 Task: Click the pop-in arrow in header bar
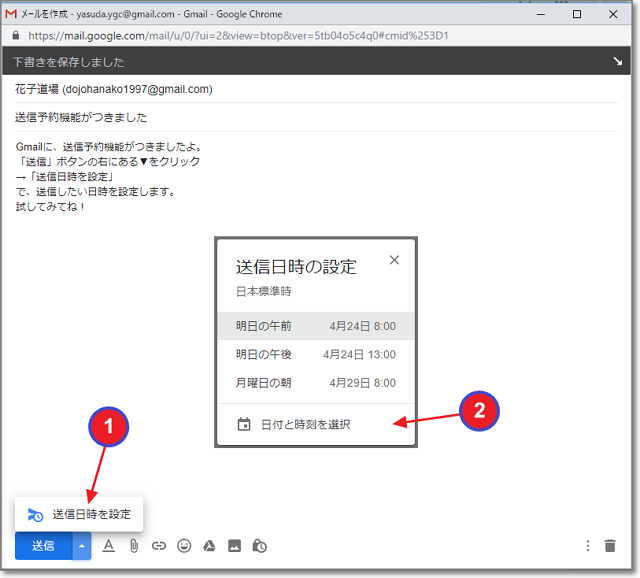617,62
